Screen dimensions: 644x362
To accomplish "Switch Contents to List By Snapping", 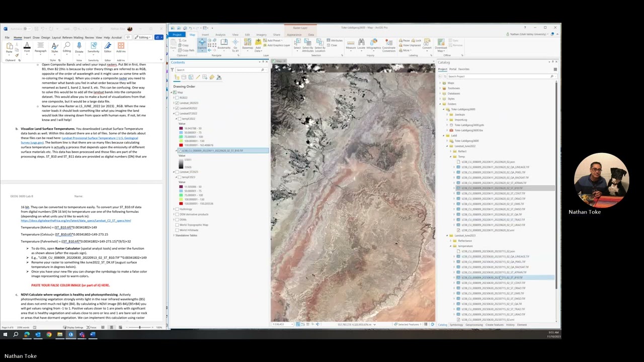I will point(205,77).
